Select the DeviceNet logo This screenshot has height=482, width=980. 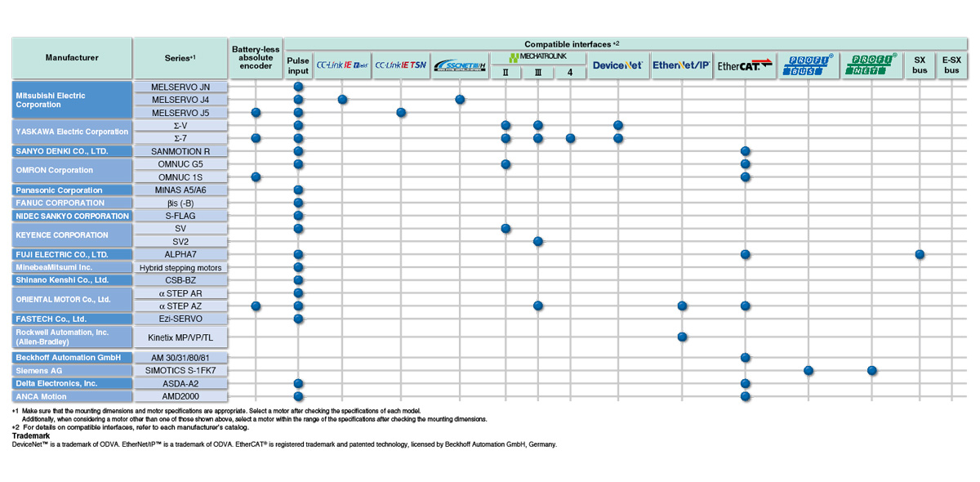(x=617, y=65)
